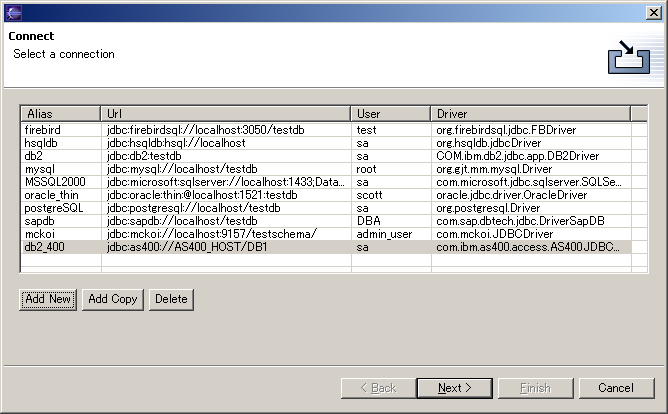
Task: Click the jdbc:microsoft:sqlserver url cell
Action: (226, 182)
